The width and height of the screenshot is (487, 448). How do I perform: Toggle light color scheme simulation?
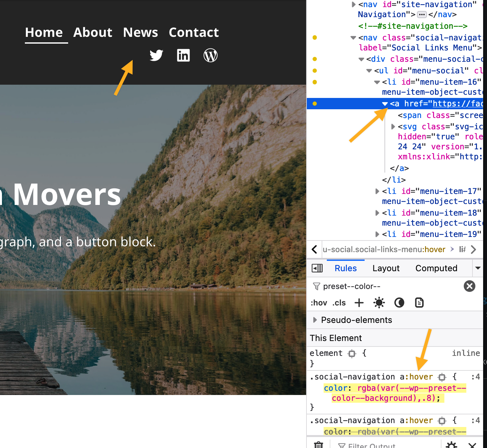pos(378,303)
